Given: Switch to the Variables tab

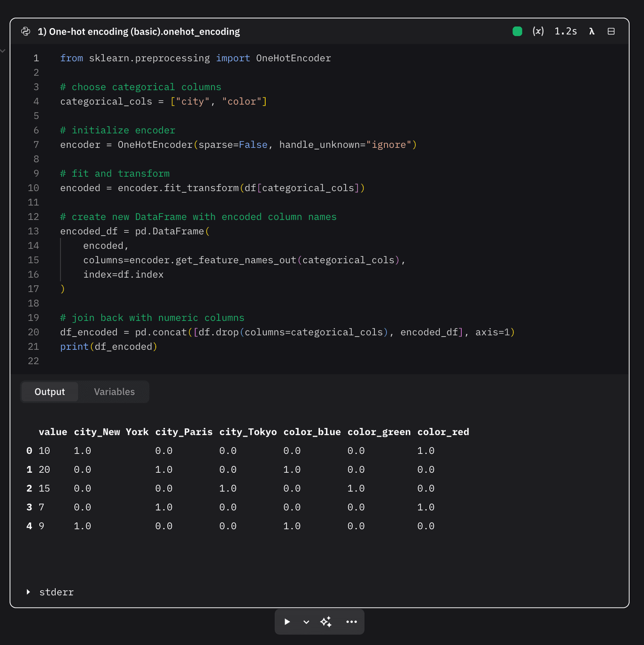Looking at the screenshot, I should [x=114, y=392].
